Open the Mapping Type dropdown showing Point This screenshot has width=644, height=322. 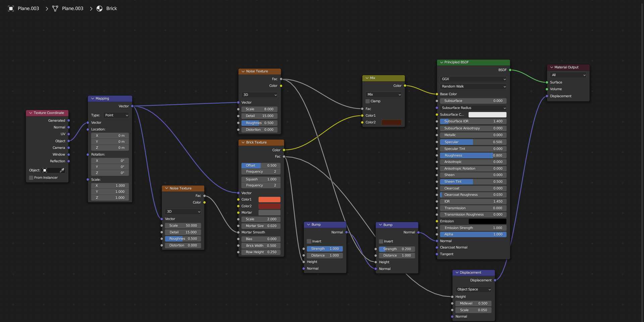[x=116, y=115]
